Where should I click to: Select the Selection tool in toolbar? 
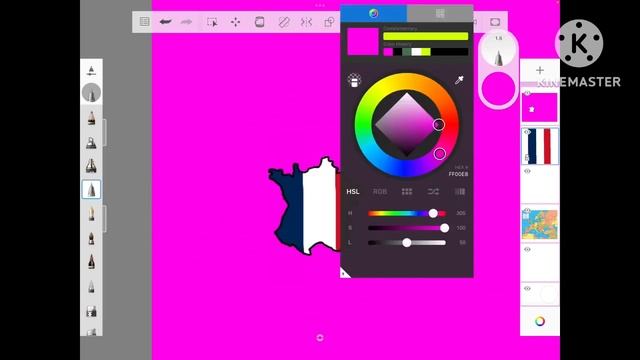pos(212,22)
